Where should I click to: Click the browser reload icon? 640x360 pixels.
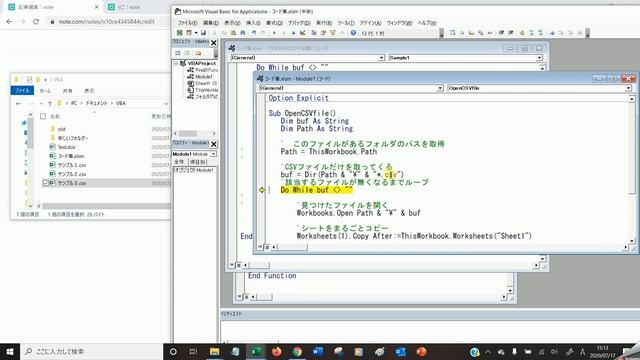point(36,22)
